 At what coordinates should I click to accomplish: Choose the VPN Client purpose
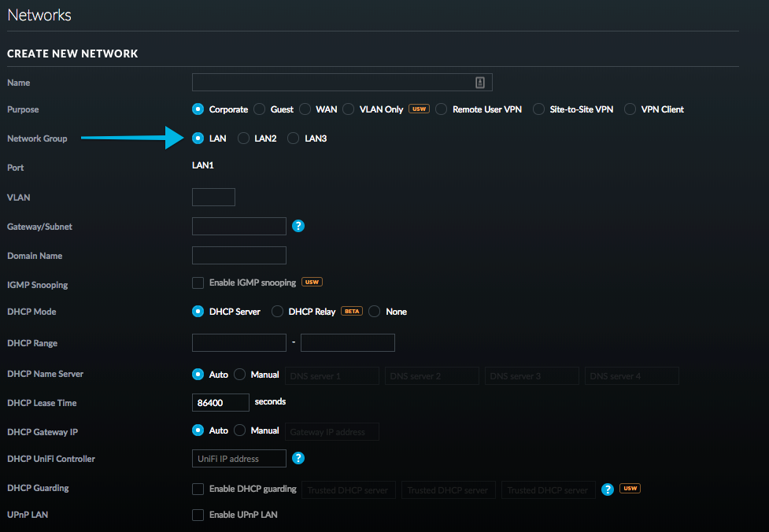click(x=630, y=109)
